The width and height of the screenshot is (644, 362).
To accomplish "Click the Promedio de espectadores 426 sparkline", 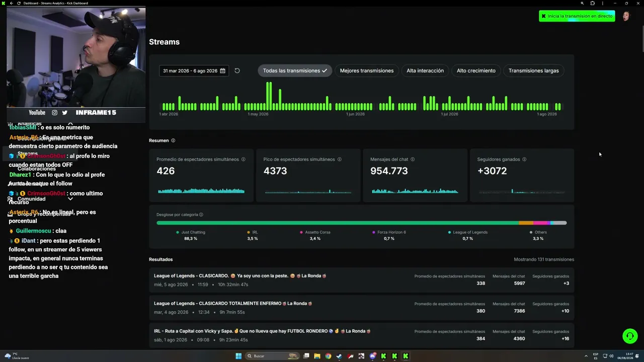I will pyautogui.click(x=201, y=191).
